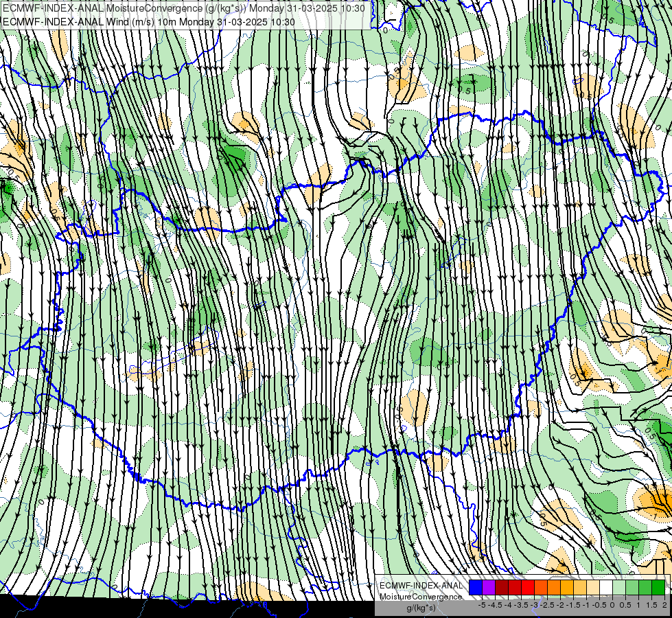Screen dimensions: 672x618
Task: Click the -4.5 tick label on the legend
Action: tap(496, 605)
